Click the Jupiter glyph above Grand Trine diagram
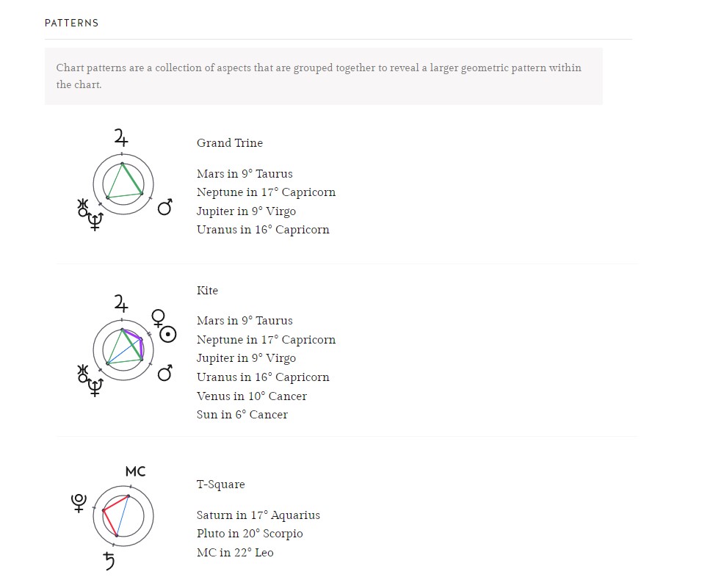Screen dimensions: 713x588 pyautogui.click(x=121, y=137)
